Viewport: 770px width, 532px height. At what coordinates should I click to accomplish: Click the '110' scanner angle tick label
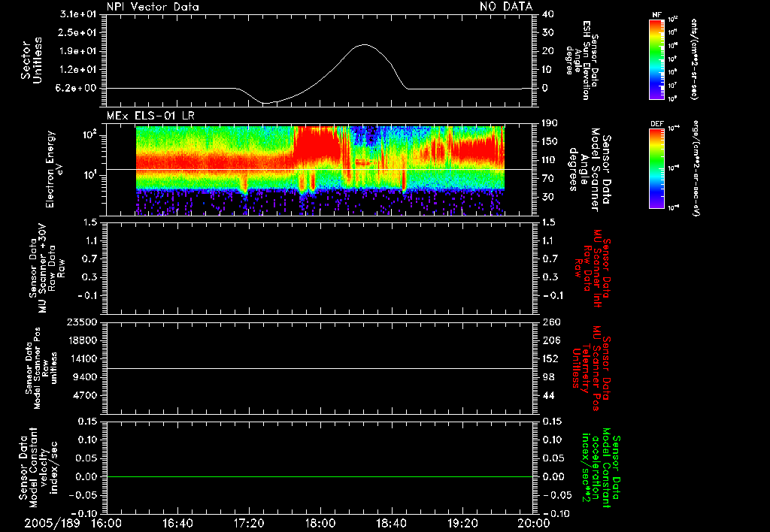coord(550,160)
